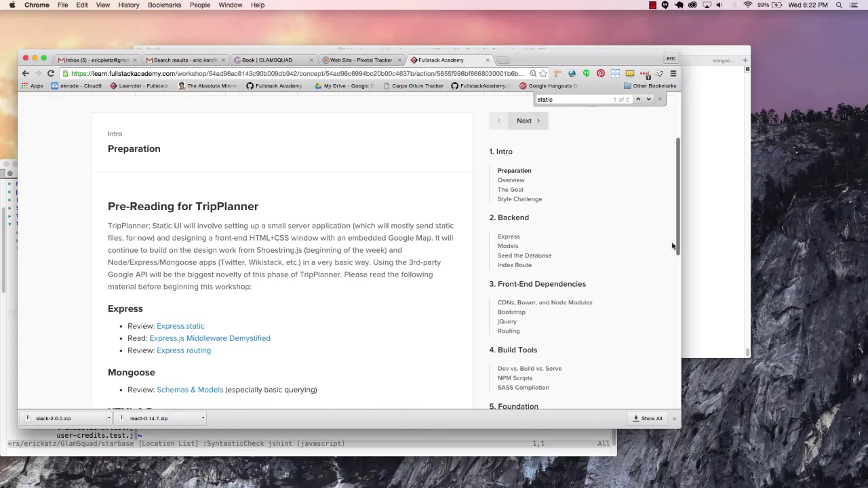Open jQuery in the sidebar

tap(507, 322)
